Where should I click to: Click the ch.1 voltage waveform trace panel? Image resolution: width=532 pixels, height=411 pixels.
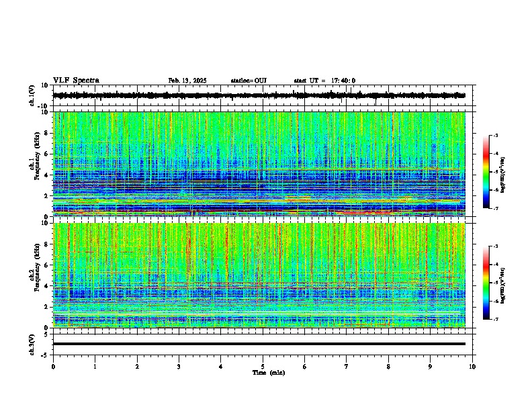coord(264,95)
